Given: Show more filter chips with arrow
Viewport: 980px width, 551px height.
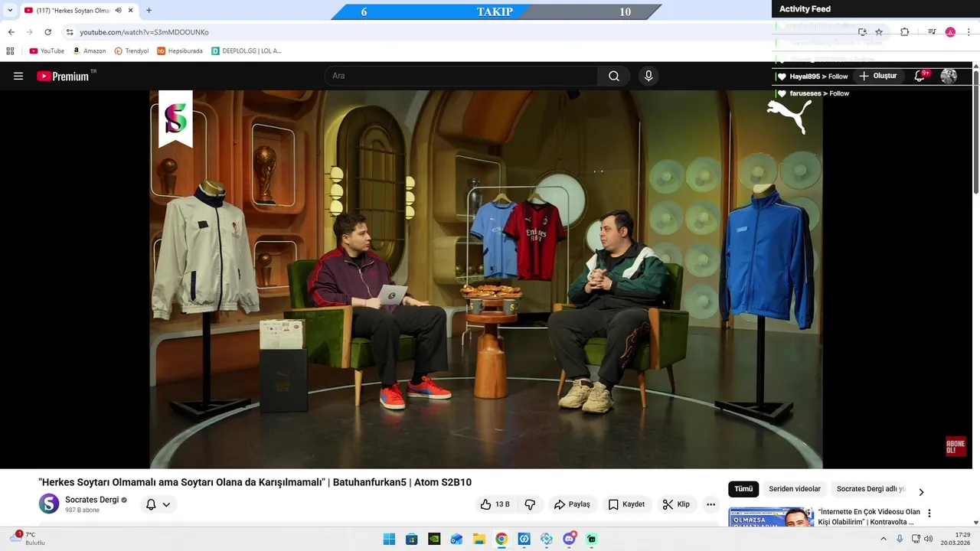Looking at the screenshot, I should (x=921, y=492).
